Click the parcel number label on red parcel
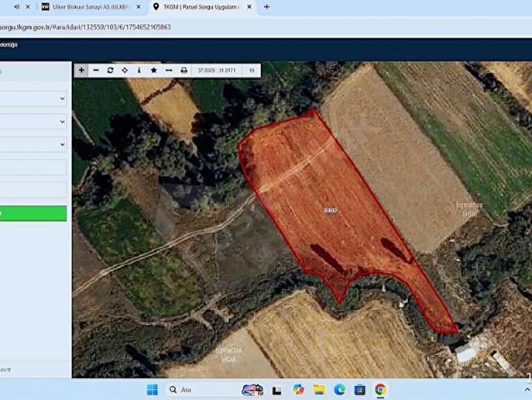532x400 pixels. pos(331,211)
